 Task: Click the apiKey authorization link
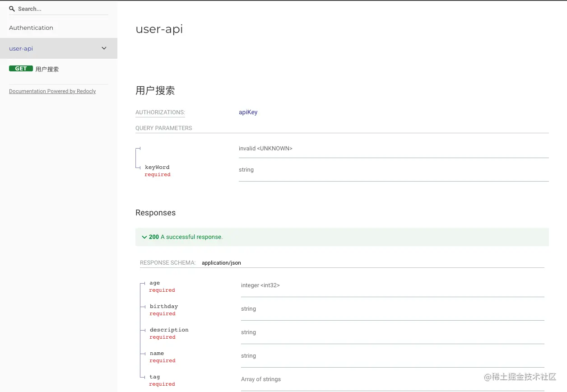point(248,112)
